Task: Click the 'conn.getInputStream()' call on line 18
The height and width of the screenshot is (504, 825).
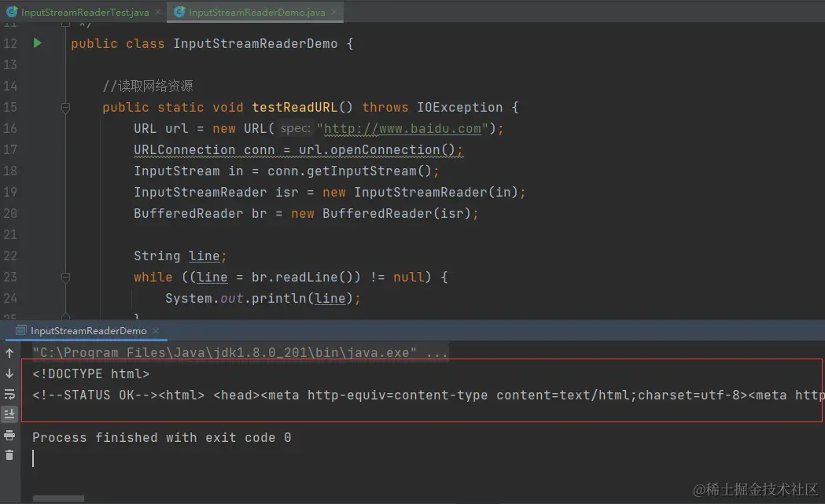Action: (349, 171)
